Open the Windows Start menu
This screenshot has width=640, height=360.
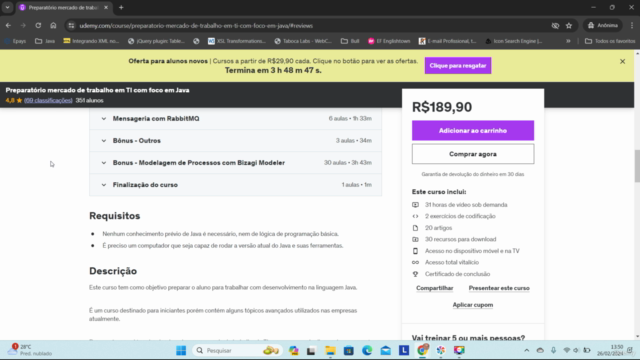181,350
